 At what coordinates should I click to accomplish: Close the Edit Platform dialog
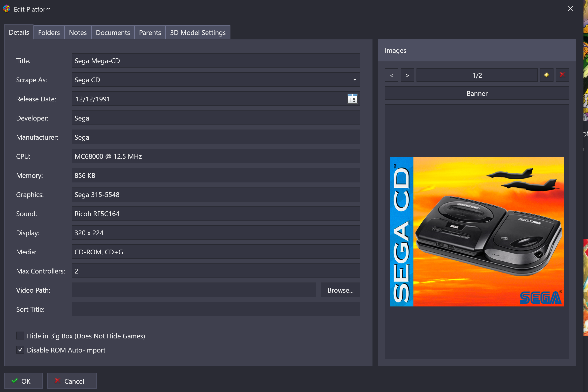pos(570,9)
